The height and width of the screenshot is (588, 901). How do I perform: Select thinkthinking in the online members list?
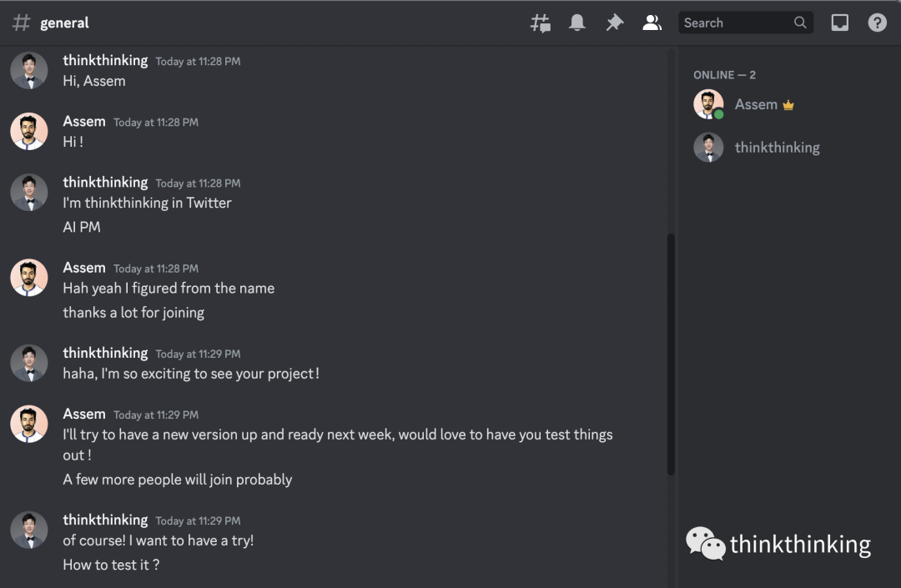coord(777,148)
